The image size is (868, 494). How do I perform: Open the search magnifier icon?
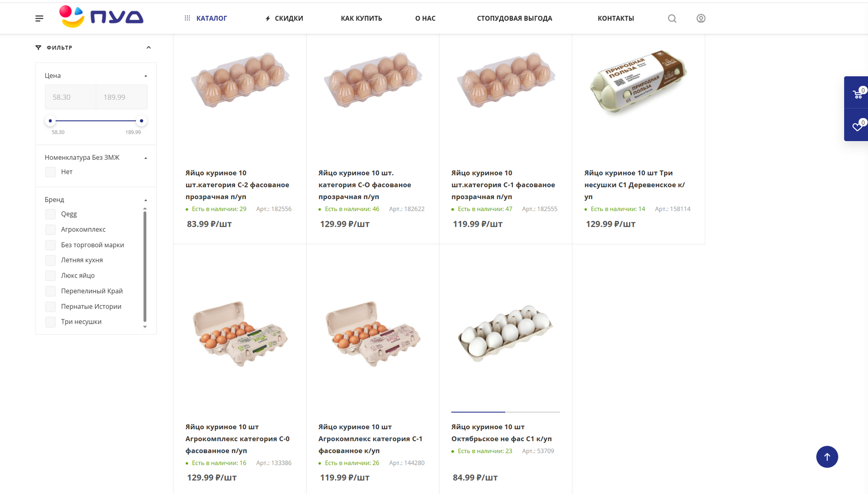point(672,18)
